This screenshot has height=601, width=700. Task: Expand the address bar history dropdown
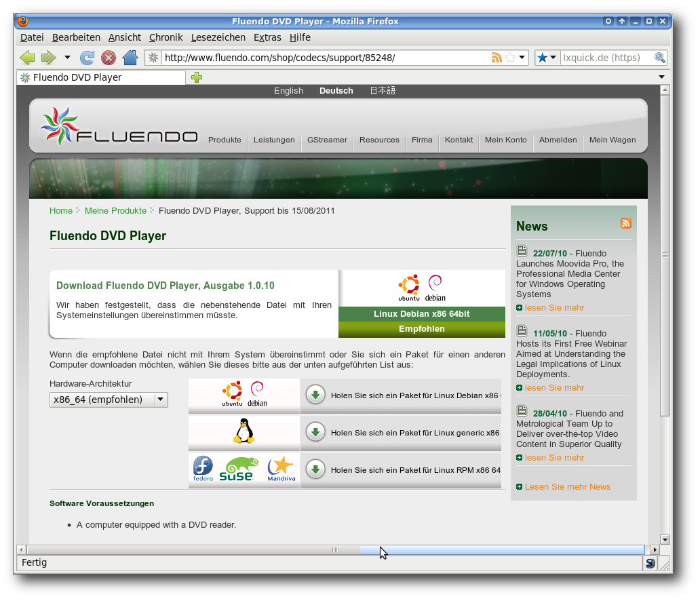tap(522, 58)
